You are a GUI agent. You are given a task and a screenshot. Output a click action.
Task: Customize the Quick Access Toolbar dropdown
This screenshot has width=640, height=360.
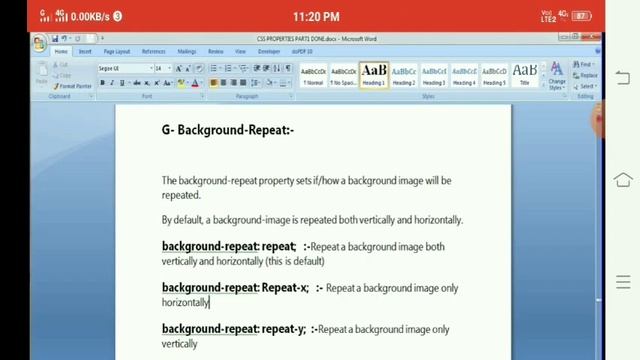102,39
